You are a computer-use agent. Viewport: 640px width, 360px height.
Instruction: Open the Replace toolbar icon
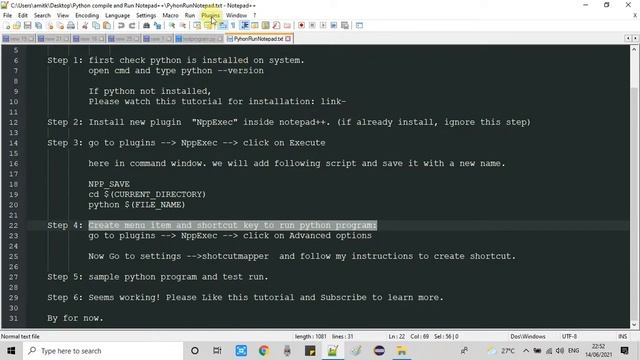157,25
